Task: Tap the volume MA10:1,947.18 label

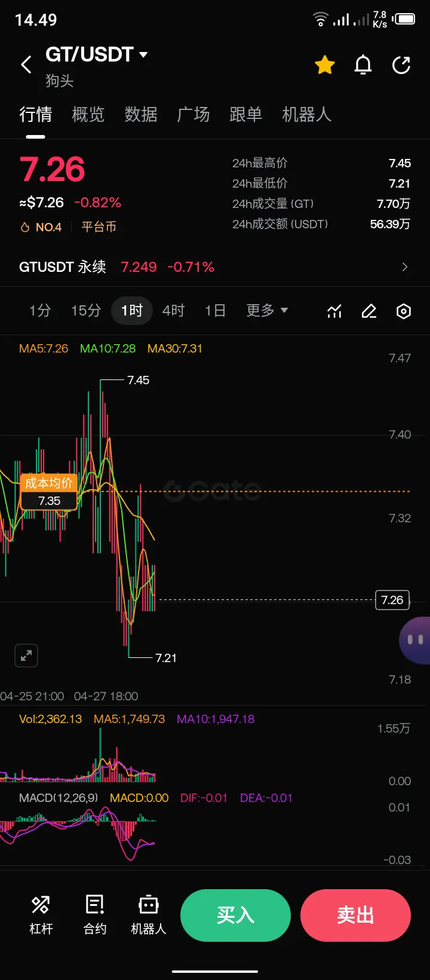Action: [x=216, y=719]
